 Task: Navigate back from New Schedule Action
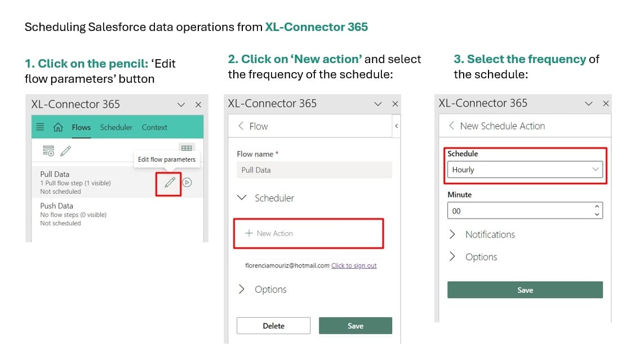pos(452,126)
